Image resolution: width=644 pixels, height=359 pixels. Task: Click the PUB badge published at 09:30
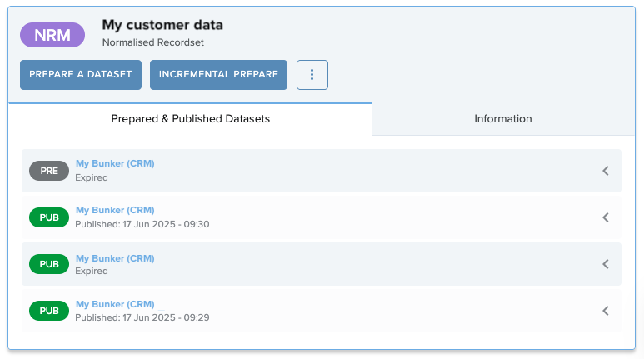click(49, 217)
